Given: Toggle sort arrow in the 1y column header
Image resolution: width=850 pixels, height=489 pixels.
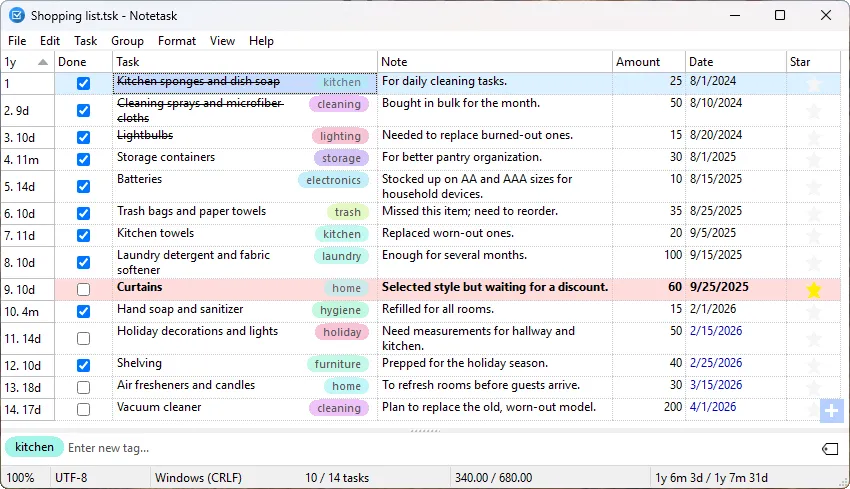Looking at the screenshot, I should coord(43,62).
